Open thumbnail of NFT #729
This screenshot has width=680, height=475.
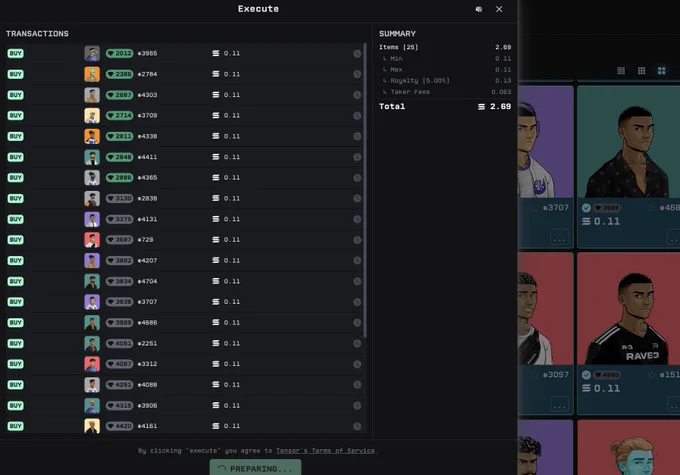[92, 239]
